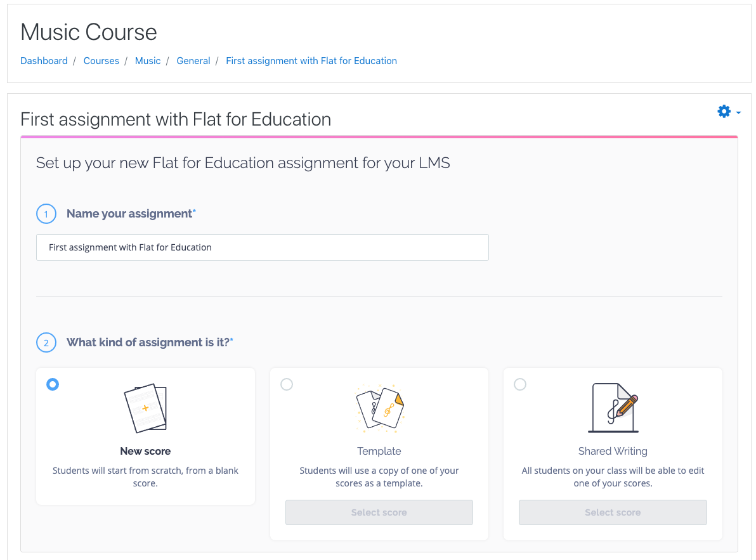Viewport: 756px width, 560px height.
Task: Select the Shared Writing radio button
Action: click(520, 384)
